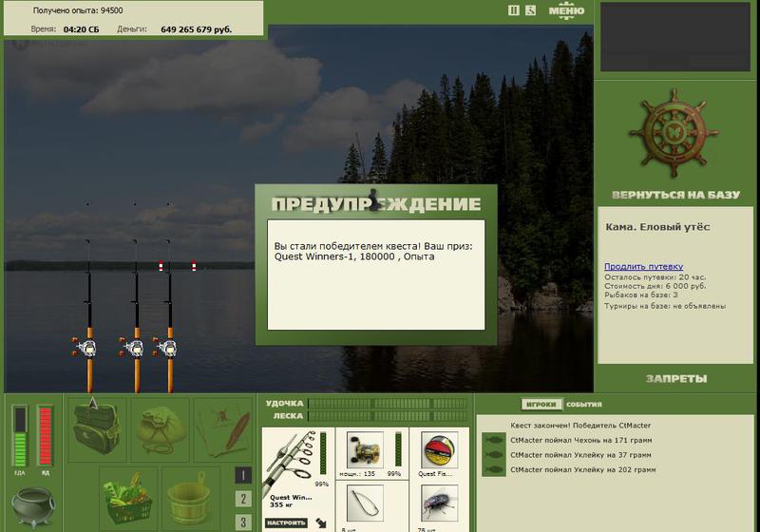Click the 'Кама. Еловый утёс' location title

(x=657, y=227)
